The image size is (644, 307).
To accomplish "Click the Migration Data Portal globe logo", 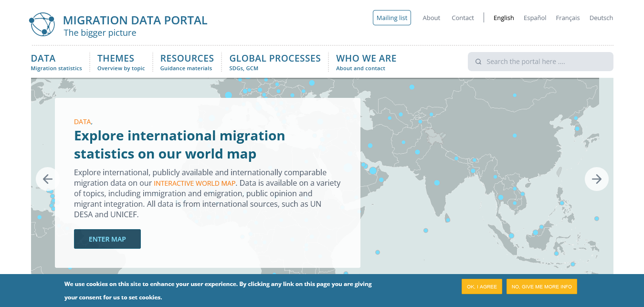I will (x=42, y=24).
